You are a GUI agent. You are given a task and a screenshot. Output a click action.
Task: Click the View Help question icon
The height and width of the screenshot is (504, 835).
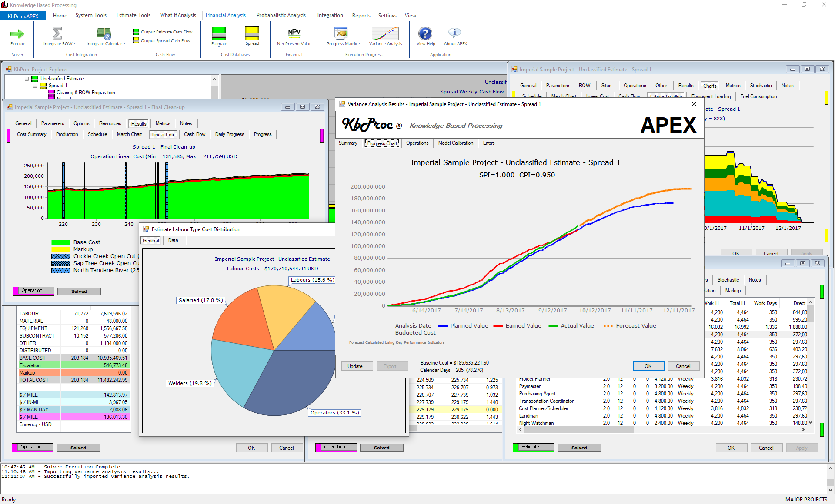tap(425, 33)
